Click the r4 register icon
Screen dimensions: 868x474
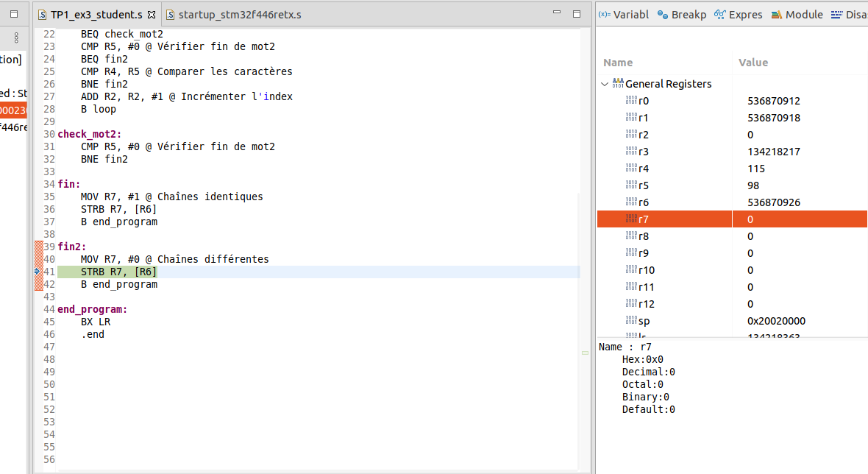coord(631,169)
